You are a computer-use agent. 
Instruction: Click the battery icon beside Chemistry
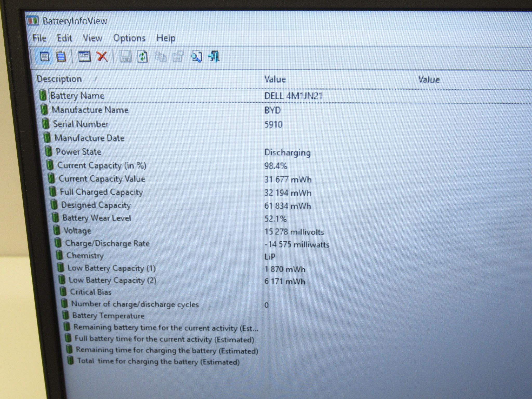[59, 255]
